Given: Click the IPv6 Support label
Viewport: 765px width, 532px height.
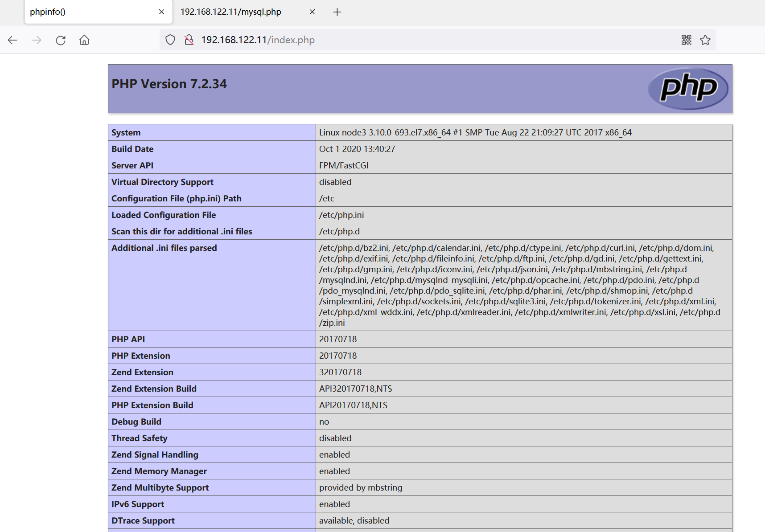Looking at the screenshot, I should [138, 504].
